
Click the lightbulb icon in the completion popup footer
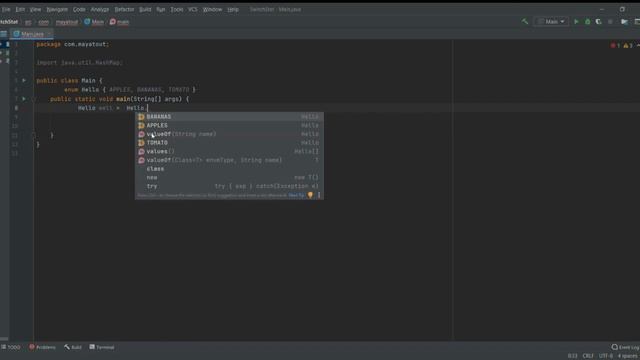310,195
